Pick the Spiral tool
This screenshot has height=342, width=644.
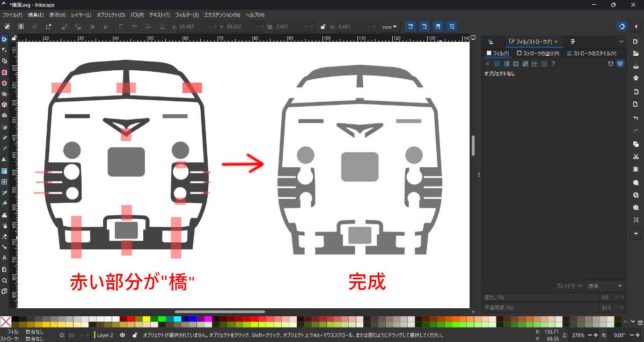(x=4, y=115)
